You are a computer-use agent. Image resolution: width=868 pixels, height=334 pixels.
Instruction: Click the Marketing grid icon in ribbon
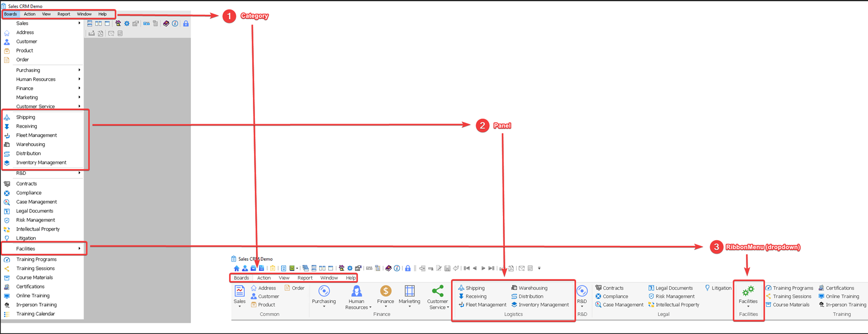tap(410, 292)
